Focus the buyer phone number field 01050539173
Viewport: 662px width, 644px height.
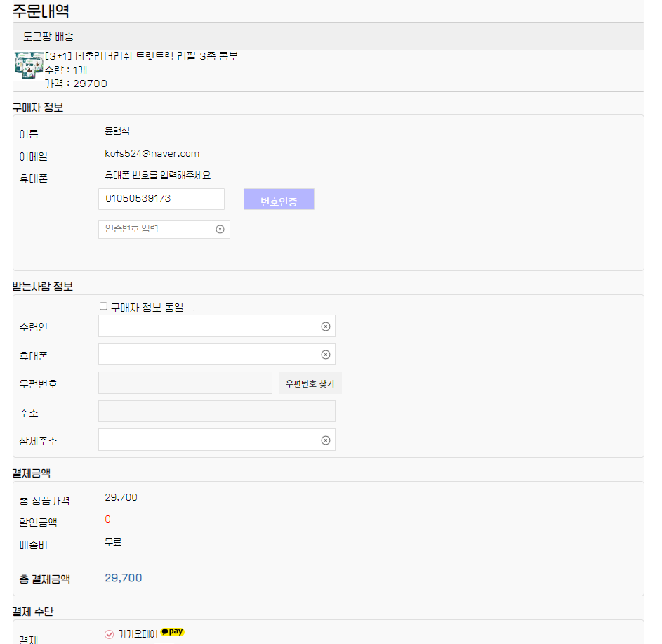coord(161,199)
